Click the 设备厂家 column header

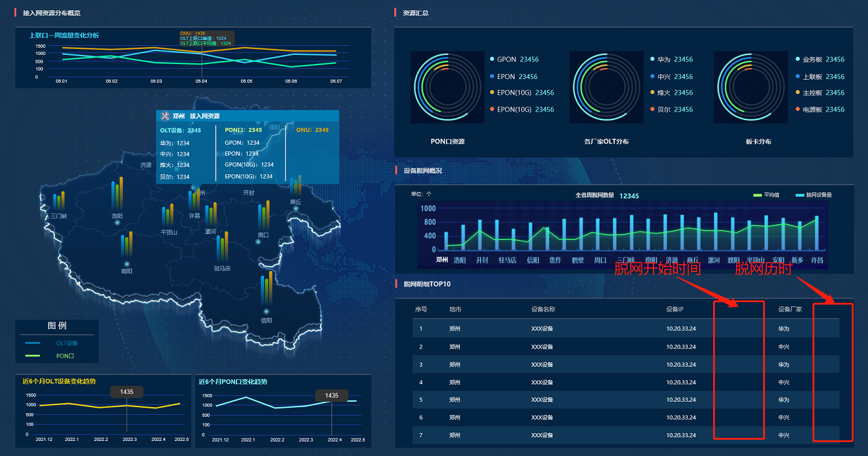coord(790,309)
